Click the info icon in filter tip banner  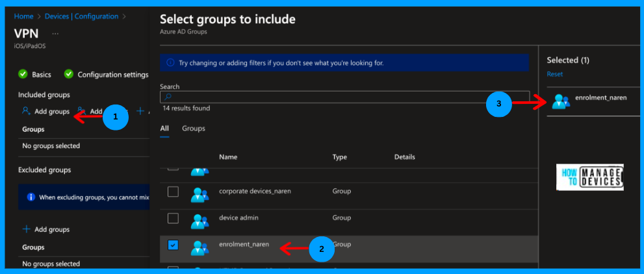point(170,63)
